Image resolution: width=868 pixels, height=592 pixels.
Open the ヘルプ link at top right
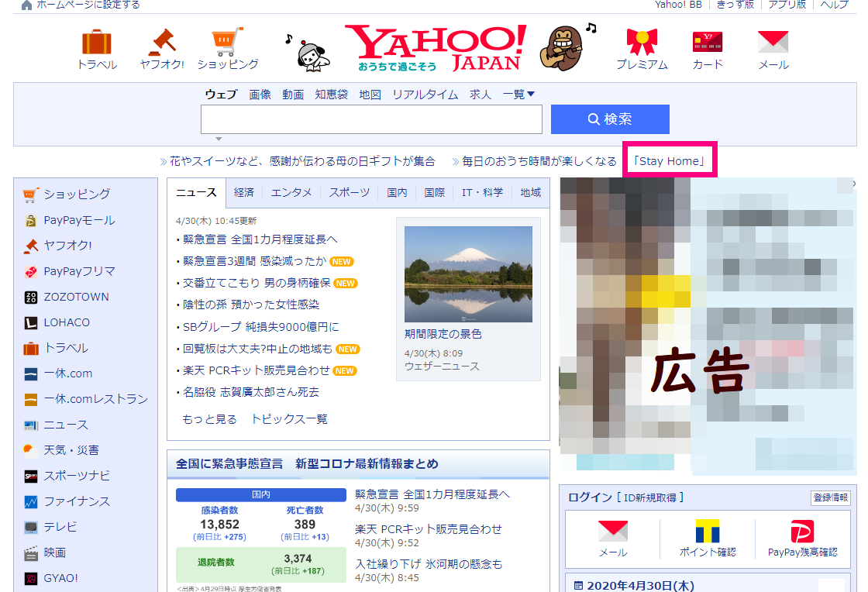[834, 5]
